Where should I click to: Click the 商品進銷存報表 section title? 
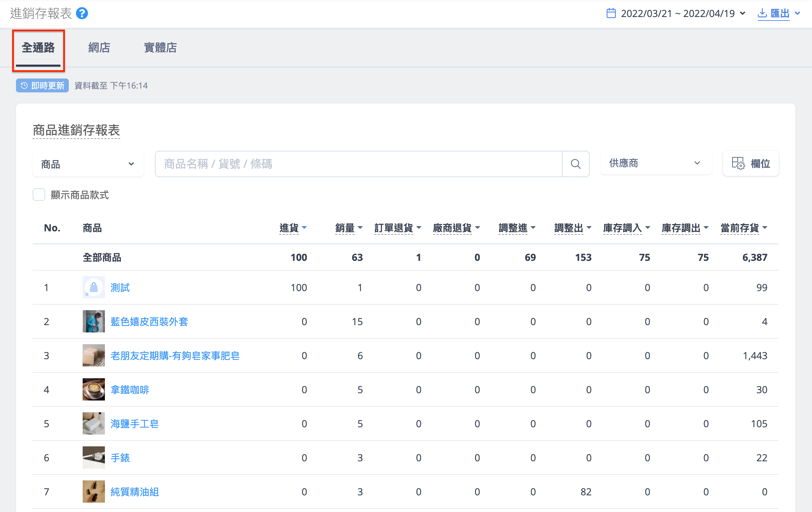click(76, 130)
